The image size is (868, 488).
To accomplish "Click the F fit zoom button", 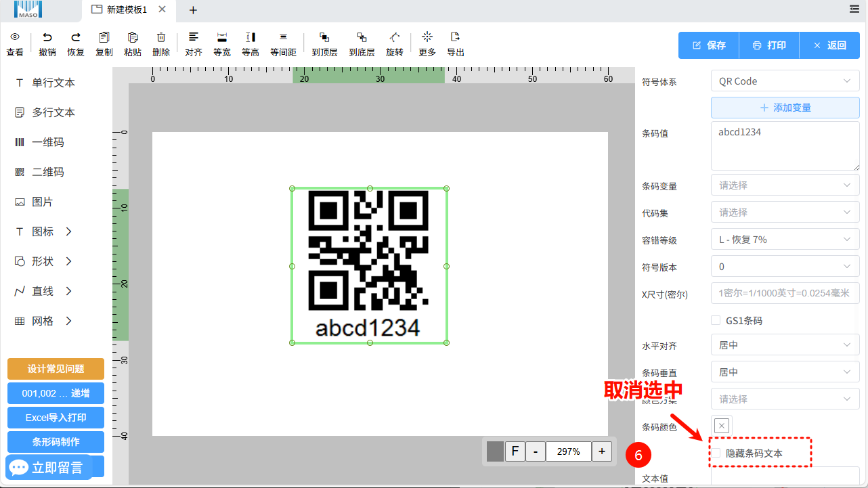I will coord(515,451).
